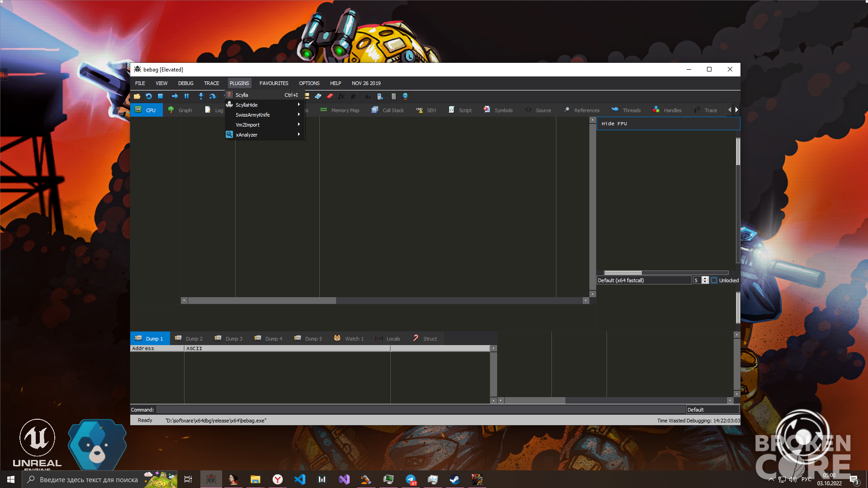Click the device with arrow toolbar icon
The width and height of the screenshot is (868, 488).
click(380, 96)
